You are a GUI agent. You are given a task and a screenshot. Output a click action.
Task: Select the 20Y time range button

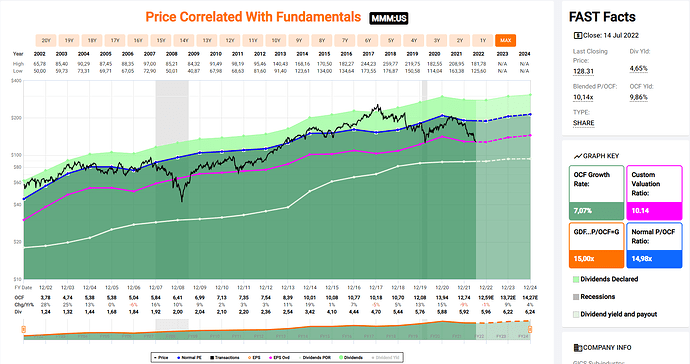[46, 40]
